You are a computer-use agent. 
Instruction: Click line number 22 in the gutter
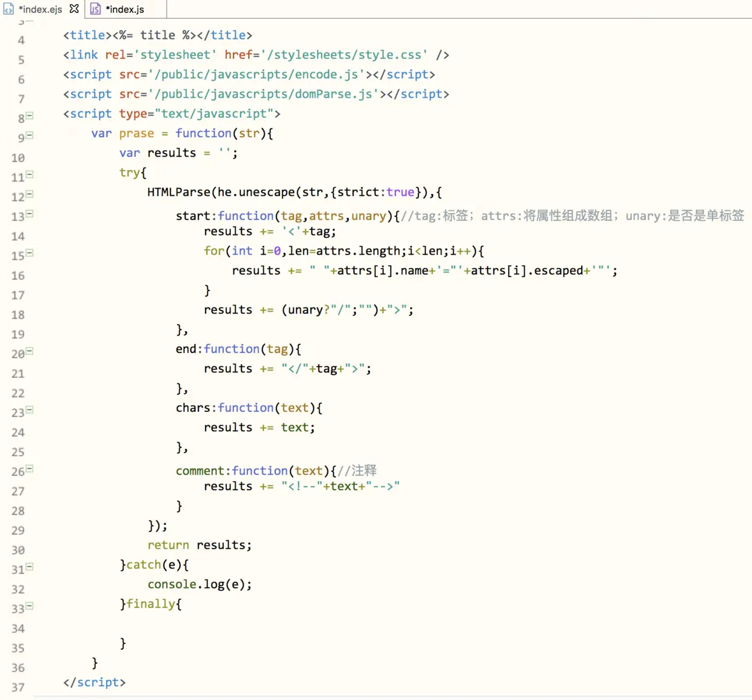[x=18, y=393]
